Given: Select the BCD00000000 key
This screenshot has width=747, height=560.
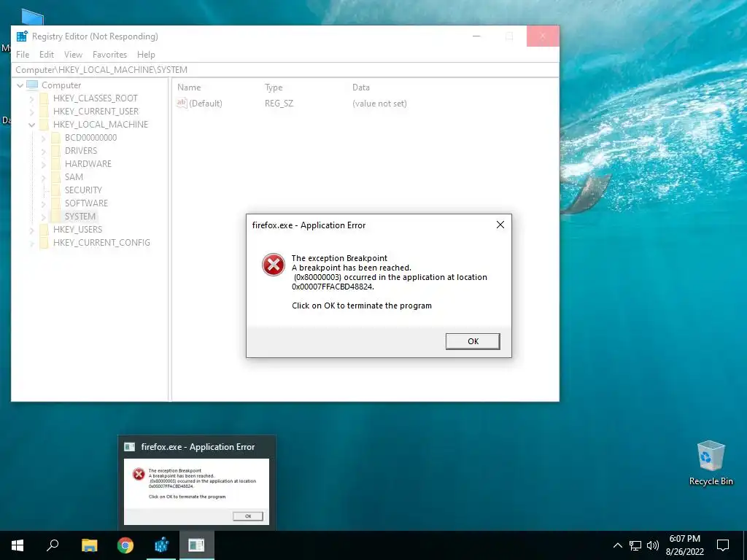Looking at the screenshot, I should 90,138.
